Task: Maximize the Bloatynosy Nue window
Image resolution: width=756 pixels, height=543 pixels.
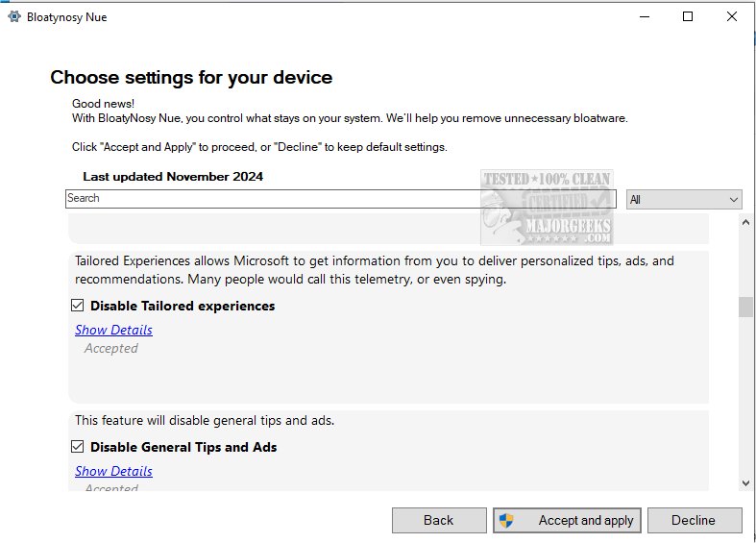Action: 688,16
